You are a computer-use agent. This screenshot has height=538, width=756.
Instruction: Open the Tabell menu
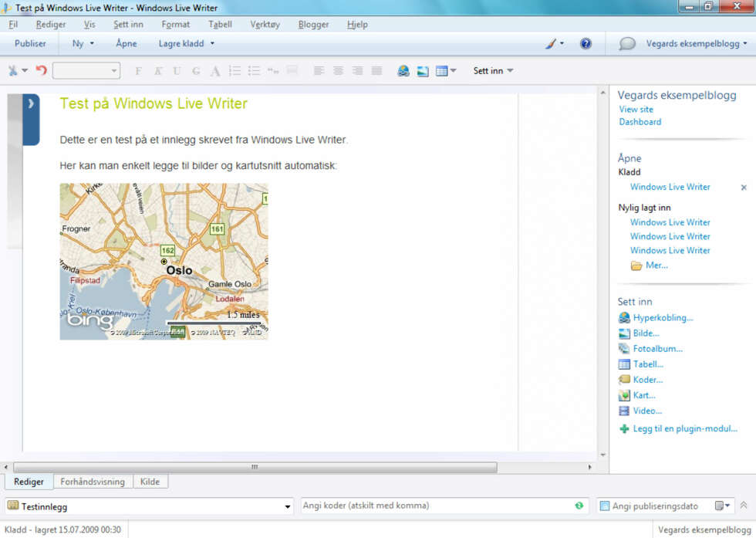pyautogui.click(x=221, y=24)
